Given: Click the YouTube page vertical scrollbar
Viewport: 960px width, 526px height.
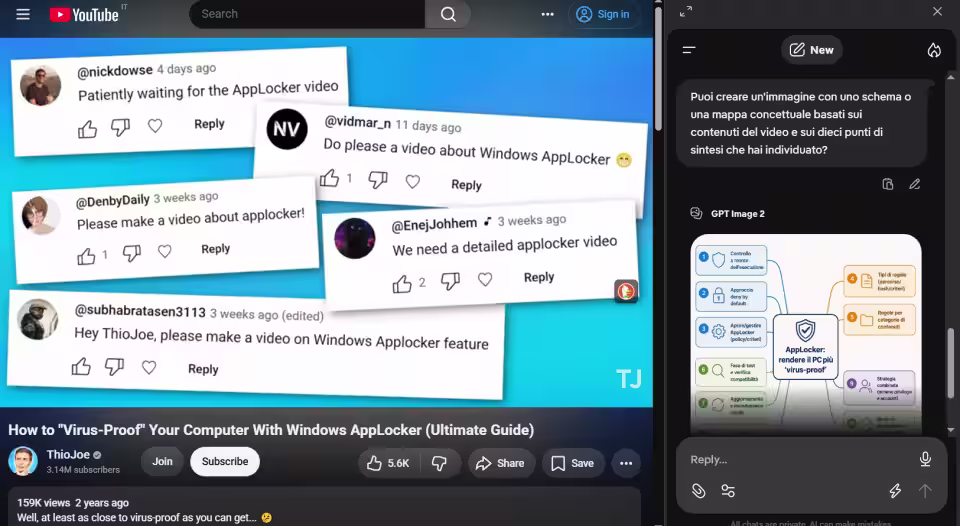Looking at the screenshot, I should pyautogui.click(x=658, y=67).
